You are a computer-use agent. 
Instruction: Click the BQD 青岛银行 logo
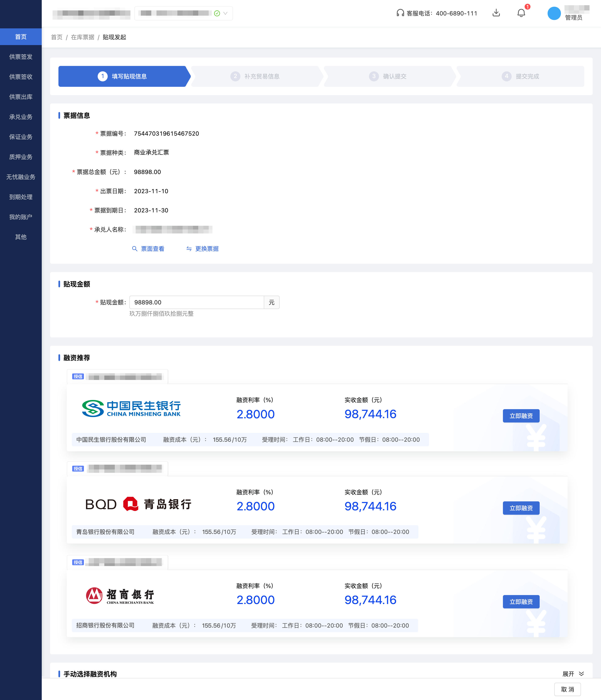click(x=139, y=504)
